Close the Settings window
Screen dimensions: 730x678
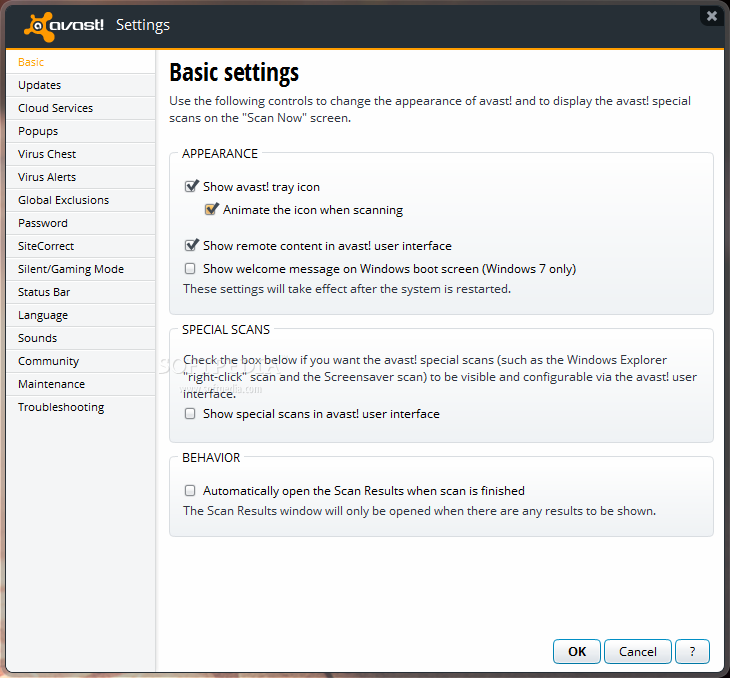[711, 16]
